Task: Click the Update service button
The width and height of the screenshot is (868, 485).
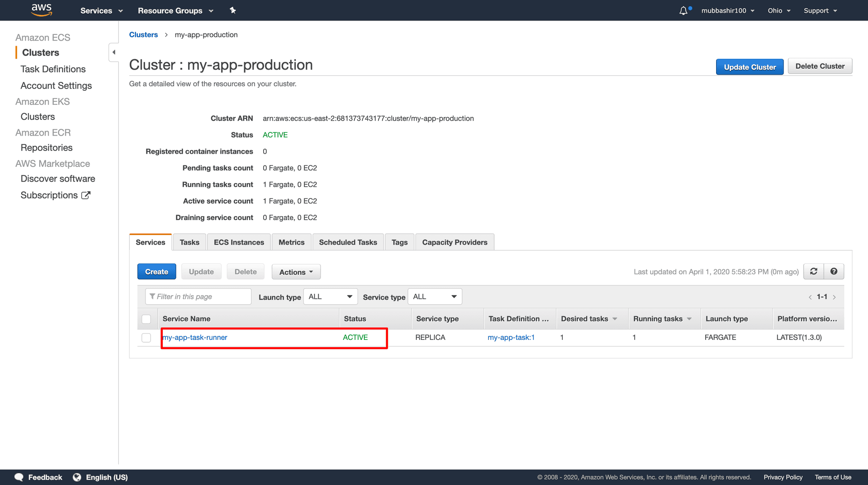Action: point(201,272)
